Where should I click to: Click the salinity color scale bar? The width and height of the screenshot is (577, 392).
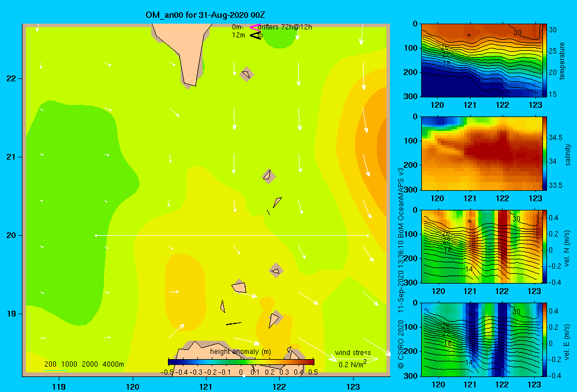coord(545,153)
